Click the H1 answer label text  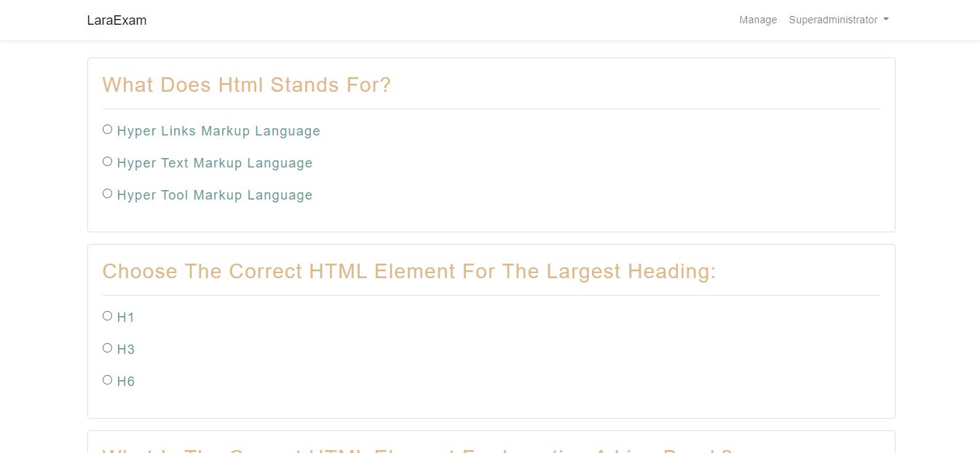[126, 318]
